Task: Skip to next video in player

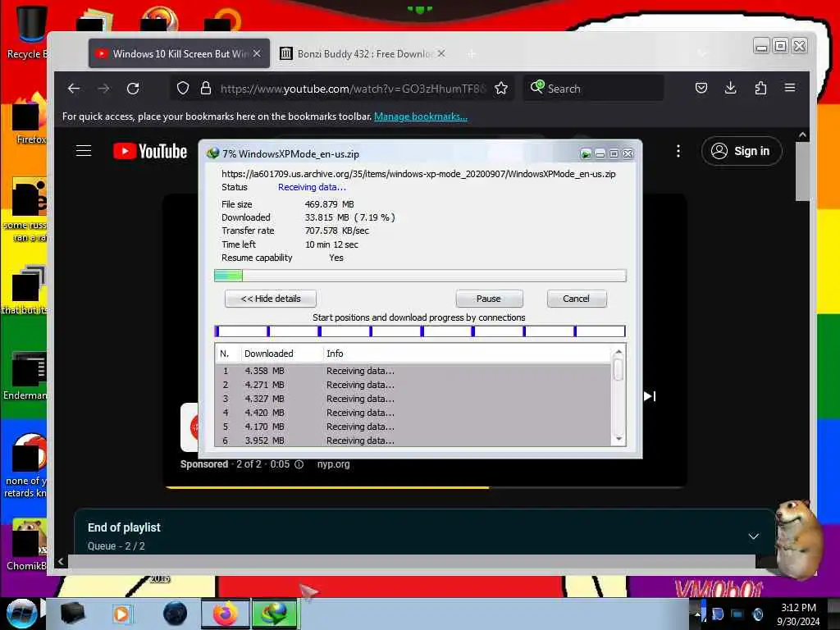Action: [x=650, y=396]
